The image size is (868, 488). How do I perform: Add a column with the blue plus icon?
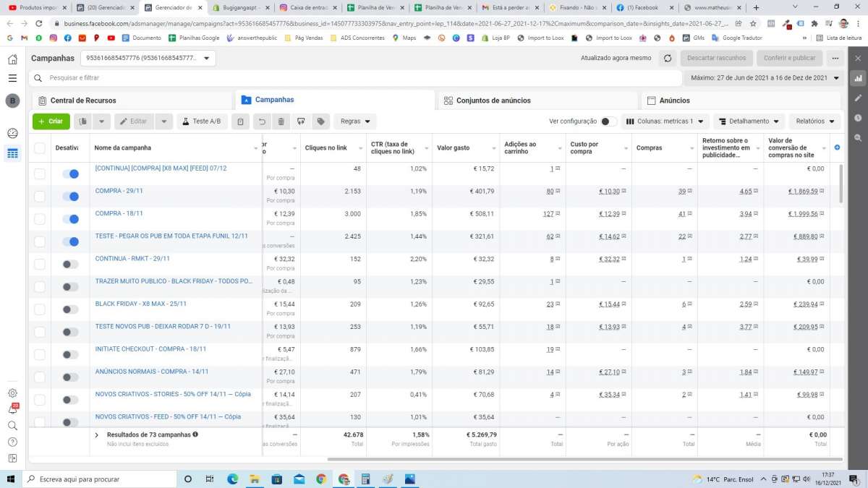pos(837,147)
